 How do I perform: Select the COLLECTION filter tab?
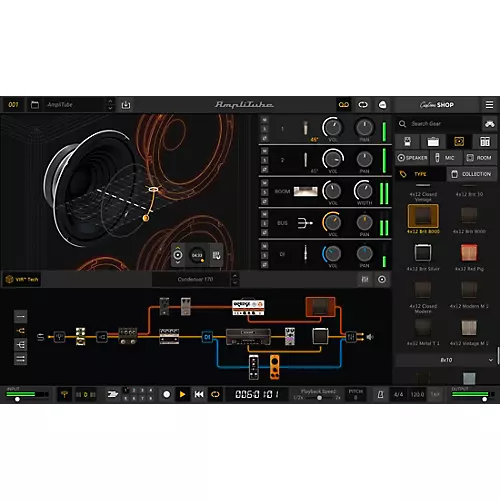(x=471, y=174)
